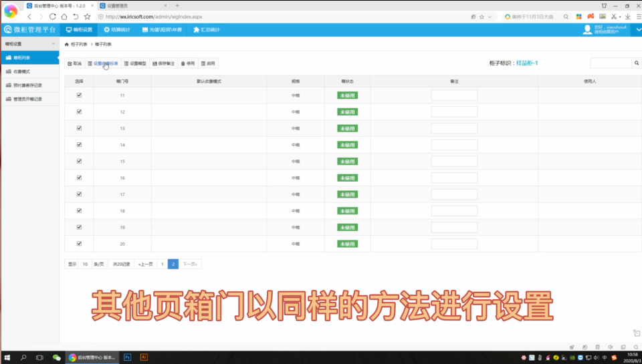Click the bookmark star beside the home icon
Screen dimensions: 642x364
point(87,17)
